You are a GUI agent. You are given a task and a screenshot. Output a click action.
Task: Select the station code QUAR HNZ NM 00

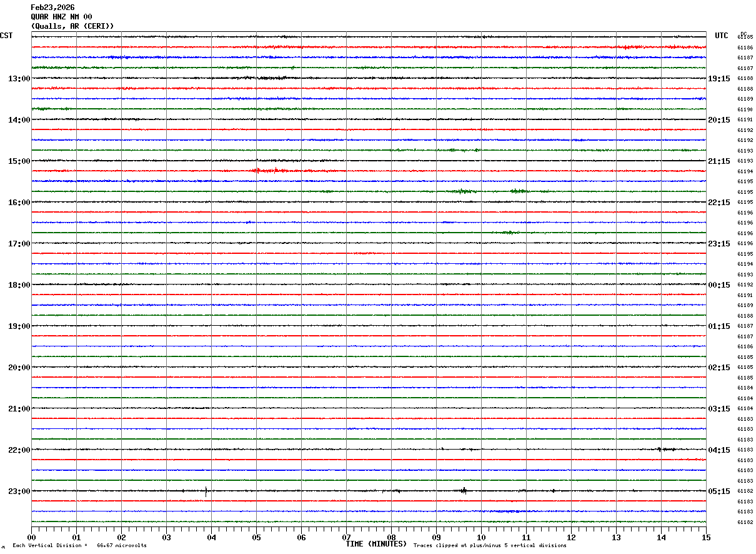click(x=61, y=17)
